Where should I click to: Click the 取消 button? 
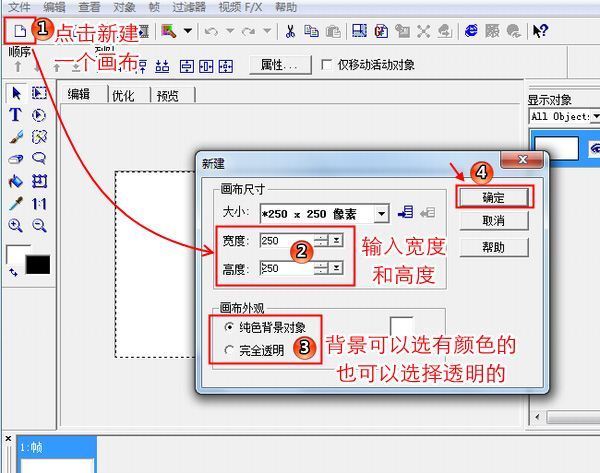click(x=494, y=221)
